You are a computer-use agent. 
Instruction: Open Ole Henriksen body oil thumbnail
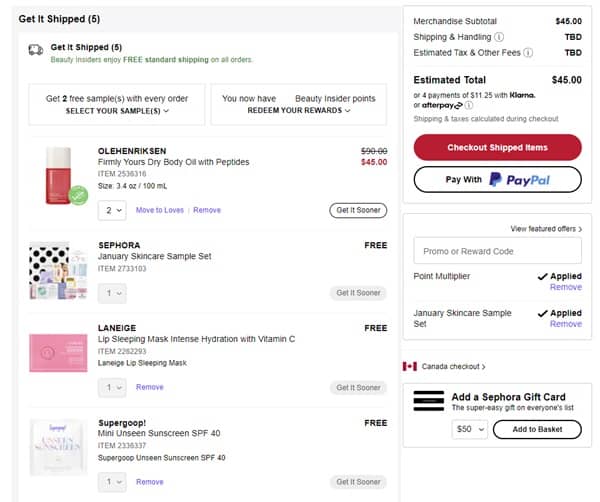60,175
